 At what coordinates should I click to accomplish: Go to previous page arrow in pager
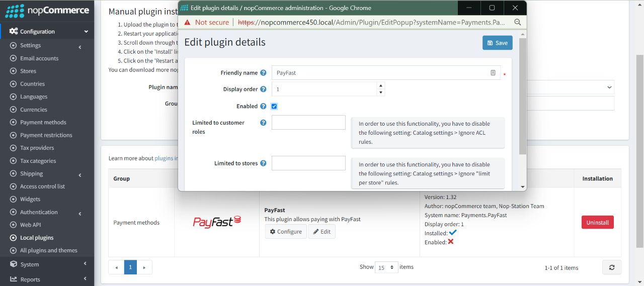point(116,267)
